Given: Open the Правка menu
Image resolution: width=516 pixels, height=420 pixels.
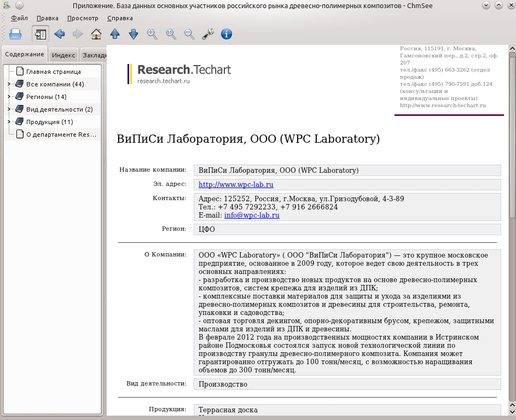Looking at the screenshot, I should 48,18.
